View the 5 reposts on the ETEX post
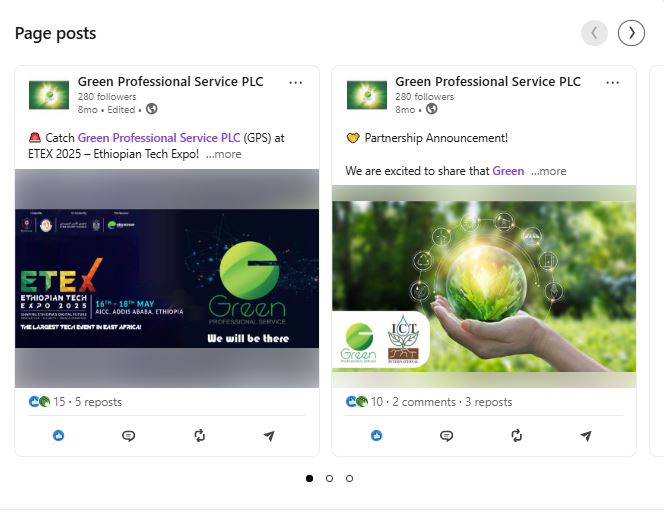The image size is (664, 519). [98, 402]
